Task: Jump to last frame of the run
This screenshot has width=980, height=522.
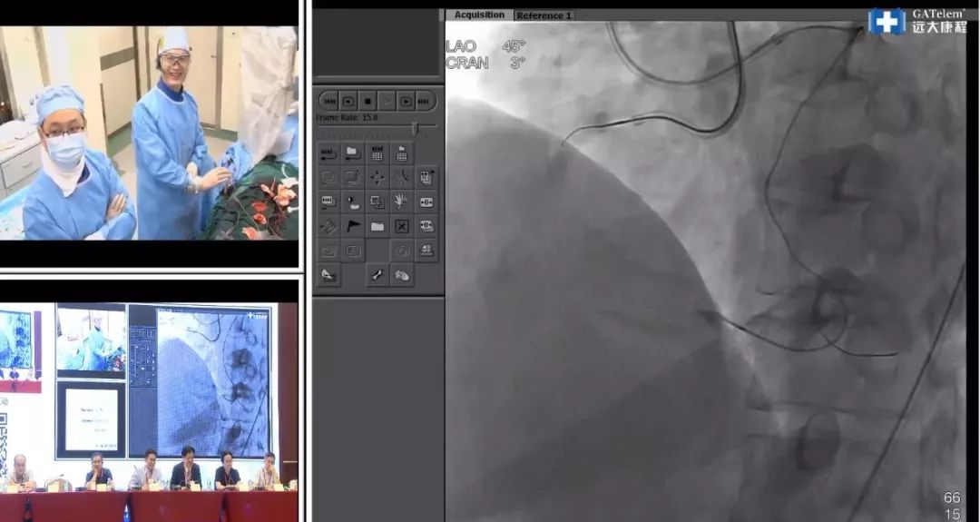Action: coord(424,101)
